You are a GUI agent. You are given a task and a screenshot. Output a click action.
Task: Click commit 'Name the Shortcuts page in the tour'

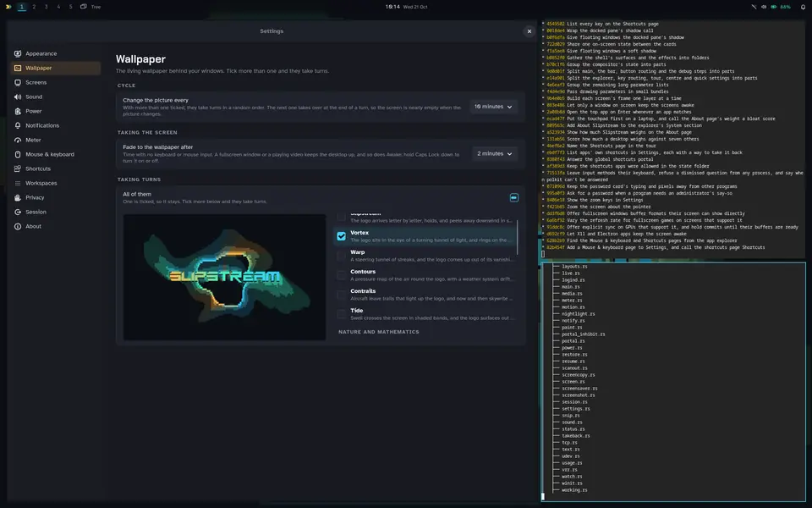click(611, 146)
